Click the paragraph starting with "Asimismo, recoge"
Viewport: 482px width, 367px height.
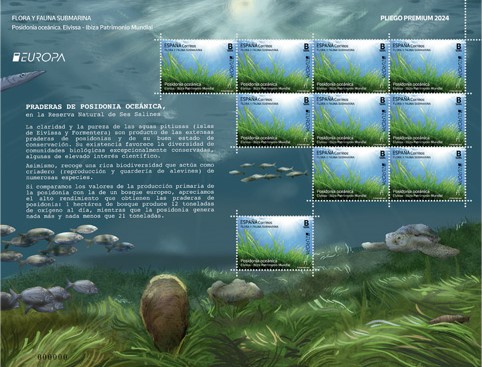coord(120,171)
